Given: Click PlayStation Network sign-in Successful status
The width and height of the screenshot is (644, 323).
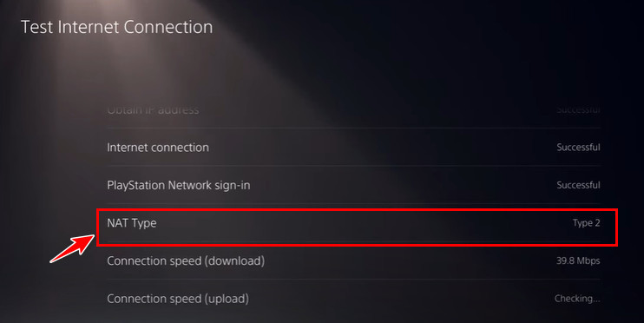Looking at the screenshot, I should (x=578, y=185).
